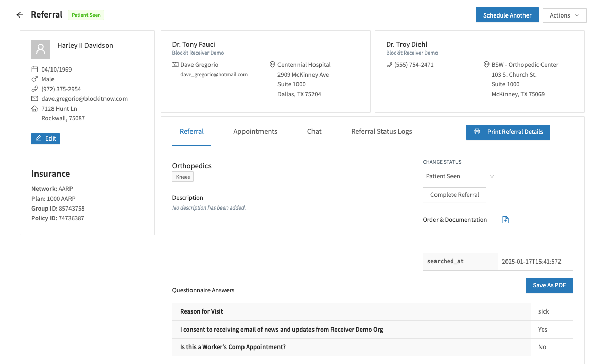Click the searched_at timestamp value field
Image resolution: width=611 pixels, height=364 pixels.
[x=535, y=262]
